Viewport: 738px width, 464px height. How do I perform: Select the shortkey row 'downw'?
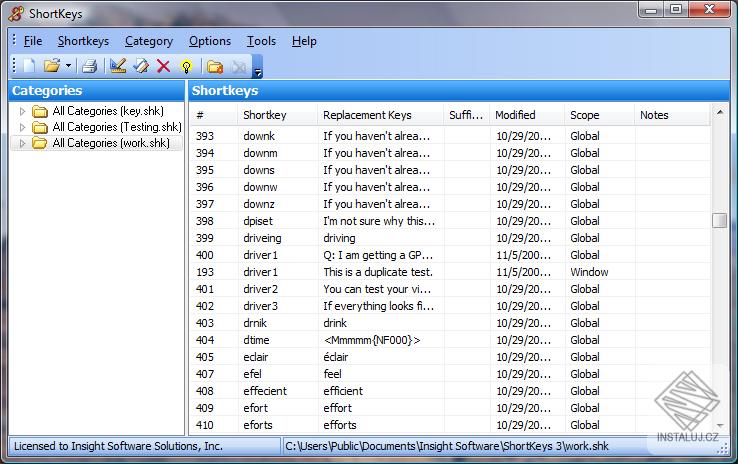pyautogui.click(x=450, y=187)
